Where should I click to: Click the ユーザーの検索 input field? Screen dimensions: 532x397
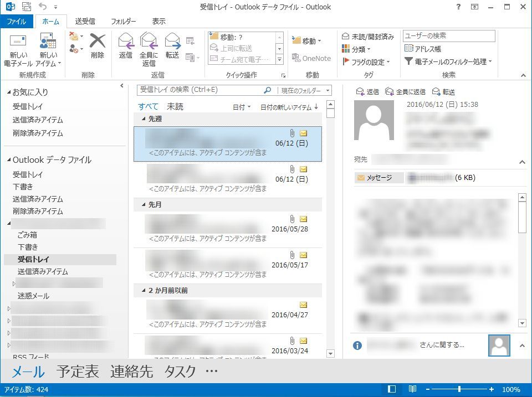(x=449, y=36)
